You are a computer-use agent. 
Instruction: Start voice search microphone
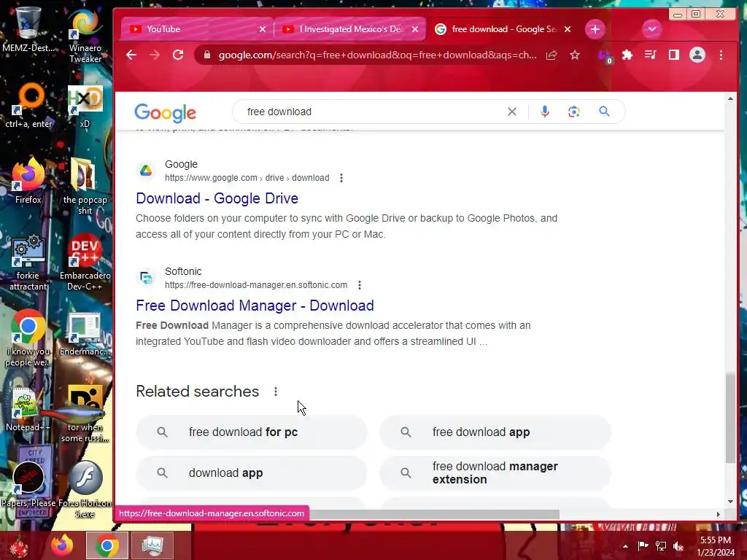[x=544, y=112]
